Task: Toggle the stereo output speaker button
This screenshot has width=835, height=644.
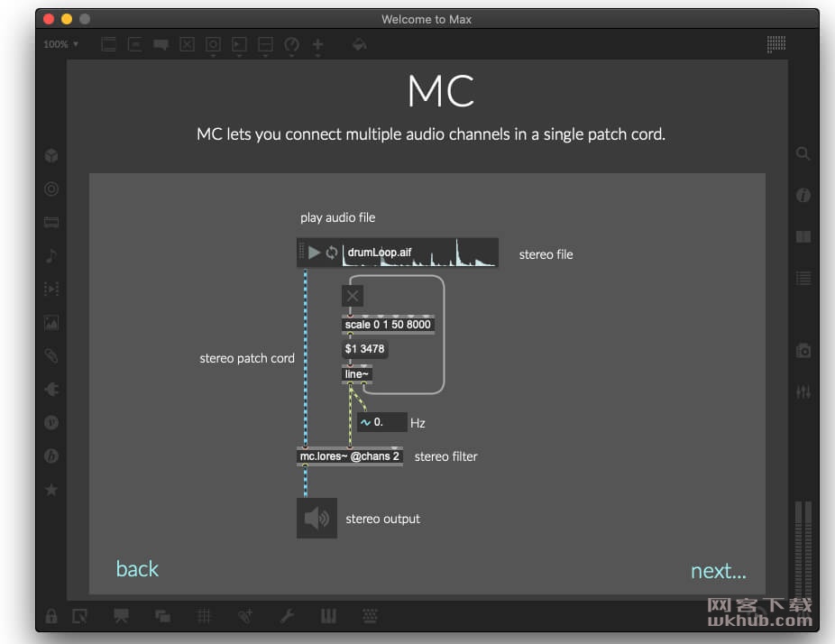Action: pyautogui.click(x=317, y=519)
